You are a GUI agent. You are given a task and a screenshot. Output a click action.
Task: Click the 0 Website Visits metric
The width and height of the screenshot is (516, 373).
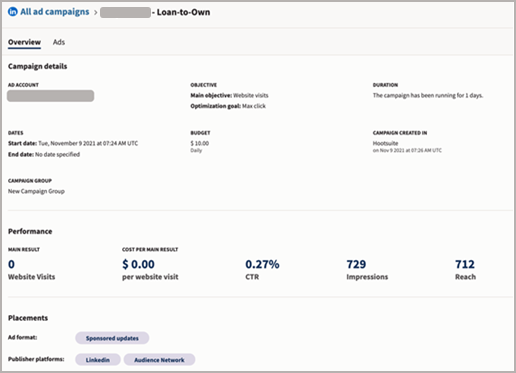tap(32, 270)
